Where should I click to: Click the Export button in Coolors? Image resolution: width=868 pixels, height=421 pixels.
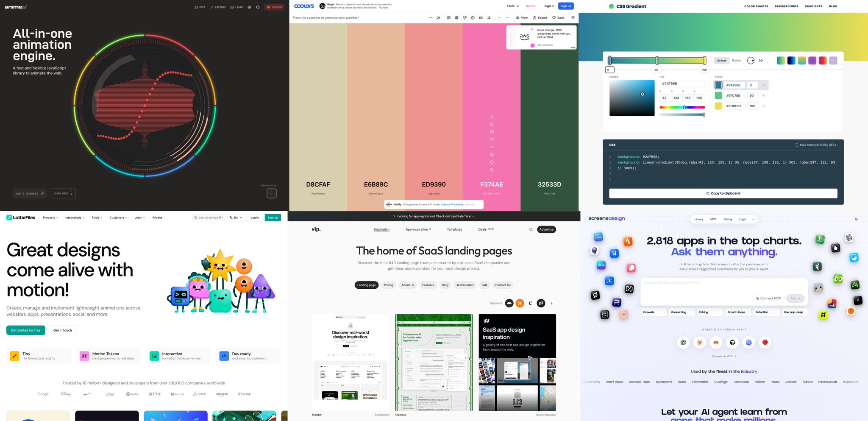[540, 18]
